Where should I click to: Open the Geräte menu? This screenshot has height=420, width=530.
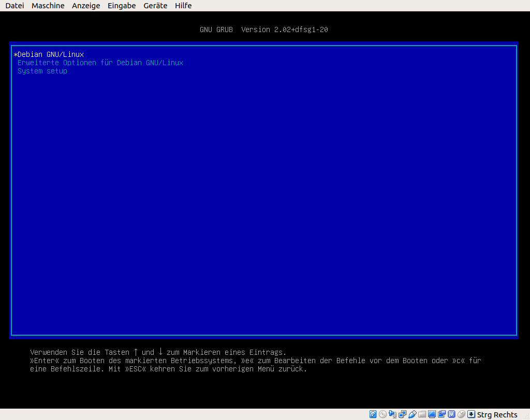(x=155, y=6)
